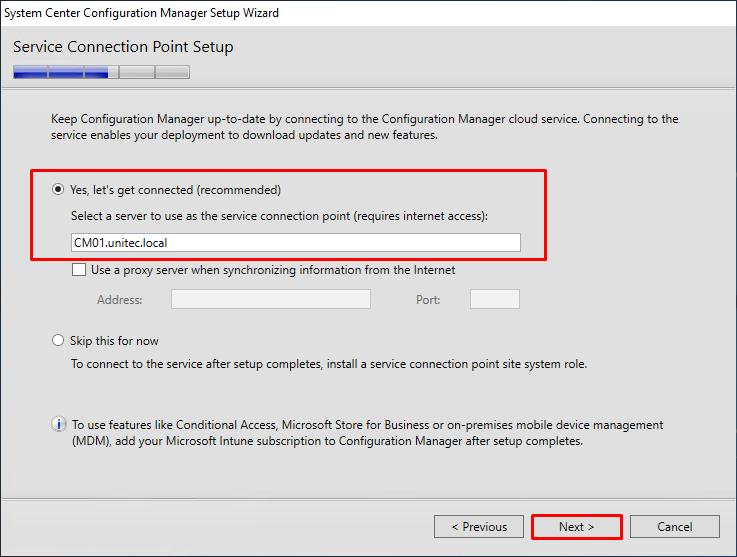
Task: Choose the "Skip this for now" option
Action: (x=58, y=340)
